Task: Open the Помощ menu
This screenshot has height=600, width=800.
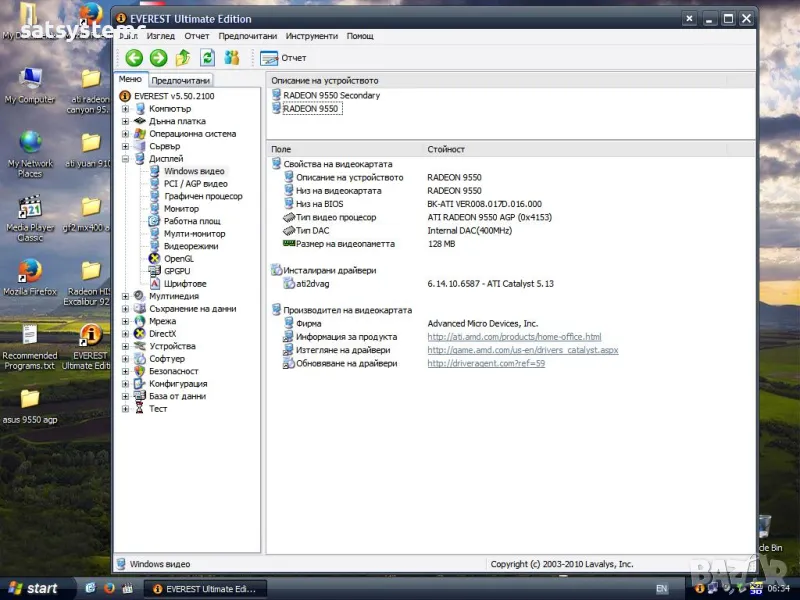Action: click(x=360, y=36)
